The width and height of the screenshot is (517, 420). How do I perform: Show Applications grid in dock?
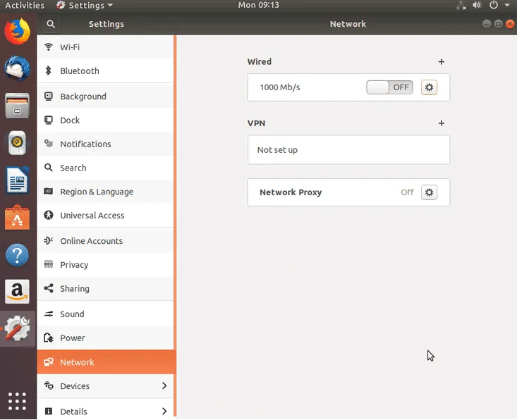[17, 401]
